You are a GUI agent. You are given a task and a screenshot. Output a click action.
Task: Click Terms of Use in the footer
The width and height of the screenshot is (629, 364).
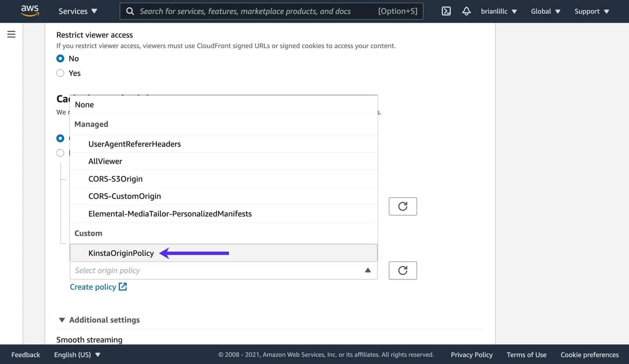pos(526,354)
